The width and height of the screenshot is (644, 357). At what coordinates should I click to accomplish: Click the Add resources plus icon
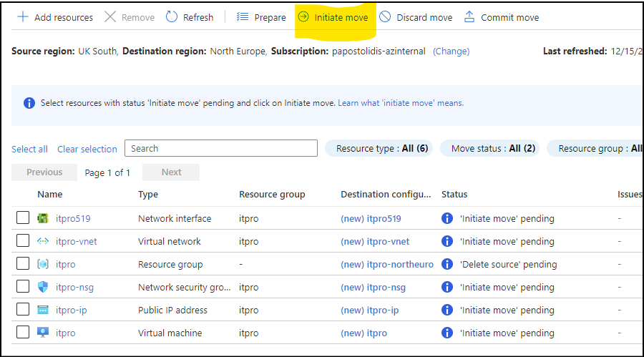click(23, 17)
